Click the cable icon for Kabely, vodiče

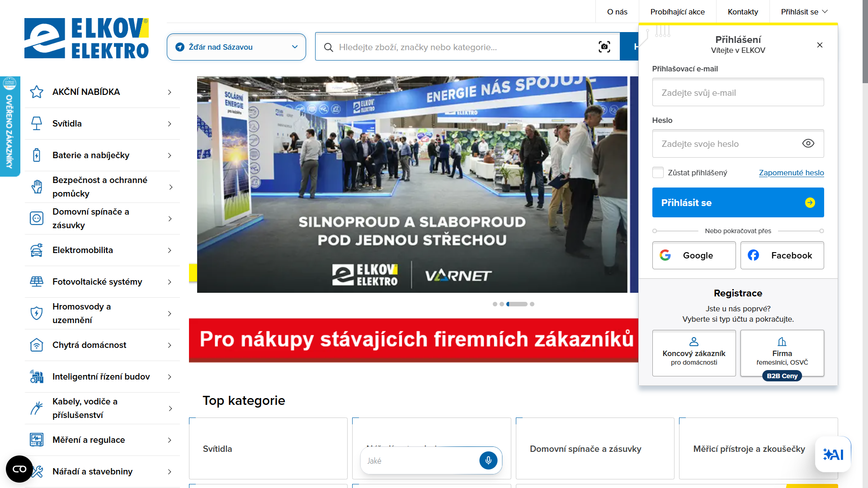coord(37,408)
